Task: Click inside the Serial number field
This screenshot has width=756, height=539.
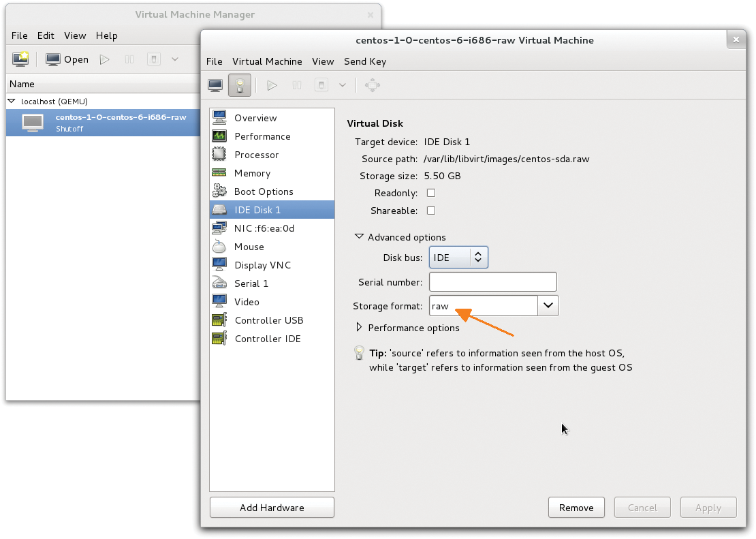Action: click(x=492, y=281)
